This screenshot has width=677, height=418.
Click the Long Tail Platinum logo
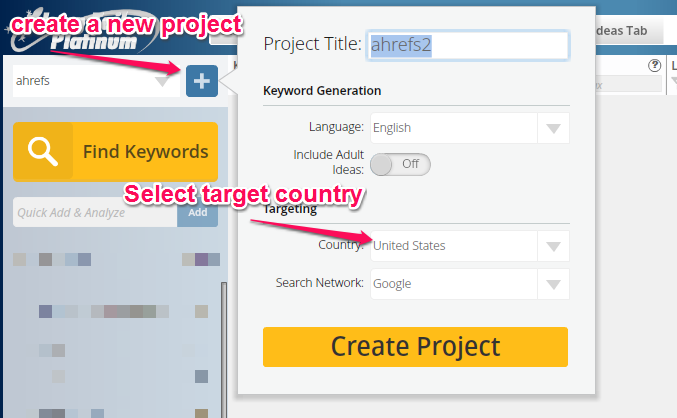pyautogui.click(x=82, y=32)
